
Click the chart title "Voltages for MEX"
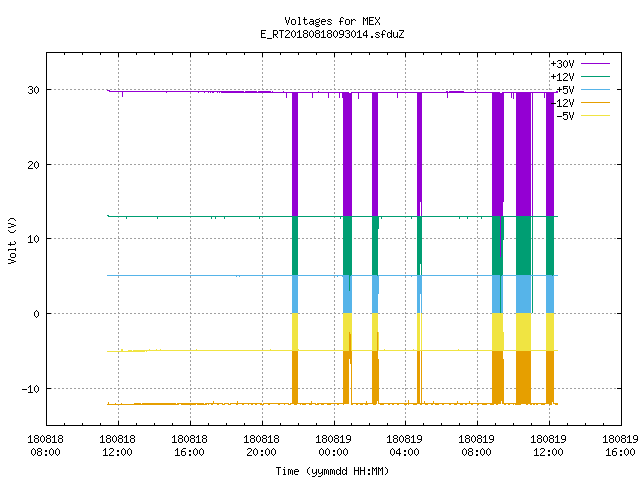coord(332,21)
